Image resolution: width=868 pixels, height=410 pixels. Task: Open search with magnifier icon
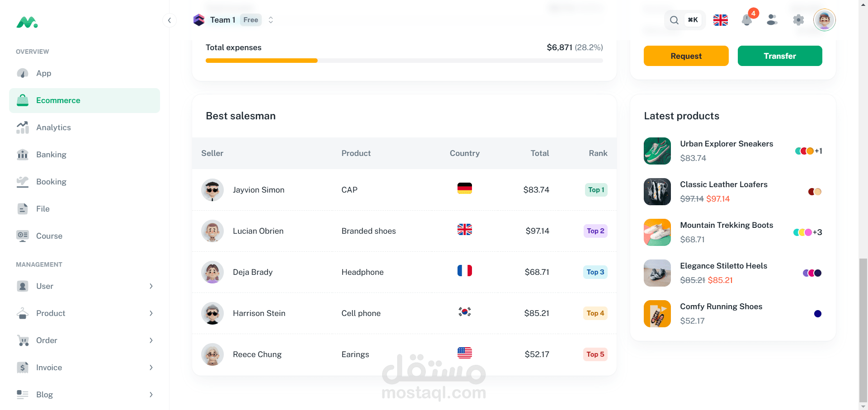click(x=674, y=20)
